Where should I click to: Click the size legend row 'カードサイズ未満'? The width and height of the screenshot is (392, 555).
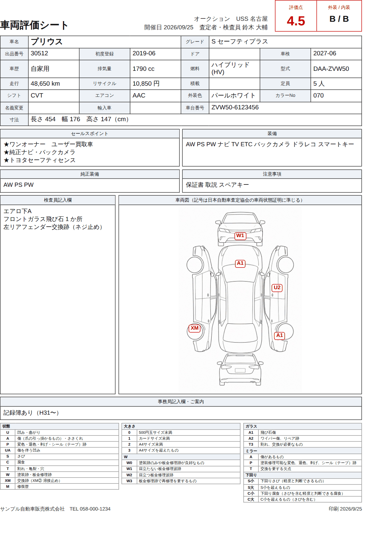tap(181, 438)
